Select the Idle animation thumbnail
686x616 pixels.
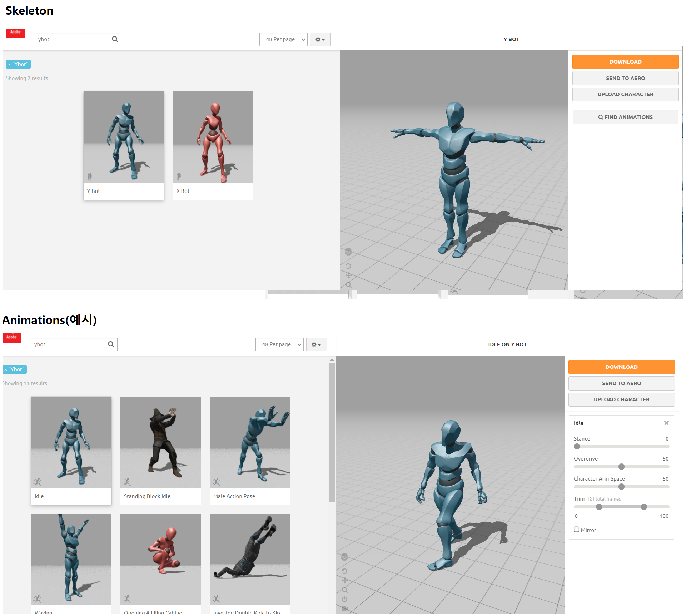pyautogui.click(x=71, y=442)
